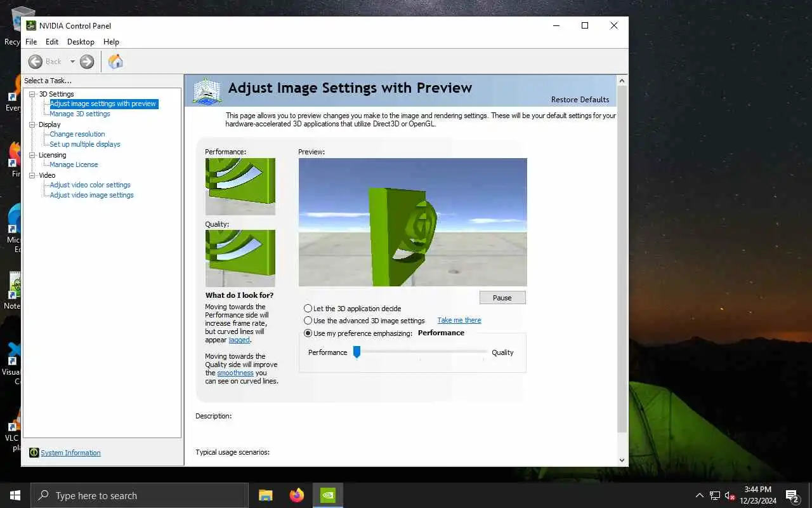
Task: Click NVIDIA Control Panel taskbar button
Action: click(328, 495)
